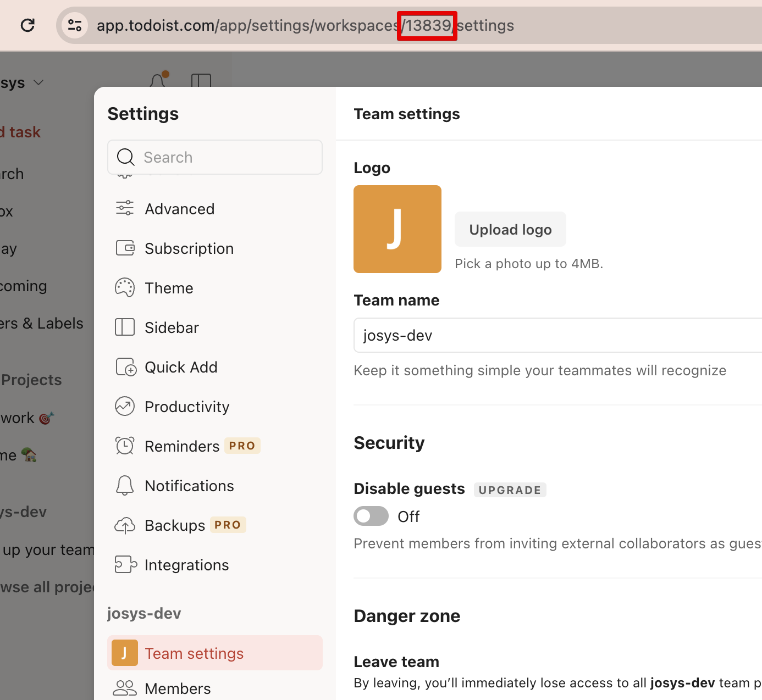The height and width of the screenshot is (700, 762).
Task: Go to Members under josys-dev
Action: (x=177, y=688)
